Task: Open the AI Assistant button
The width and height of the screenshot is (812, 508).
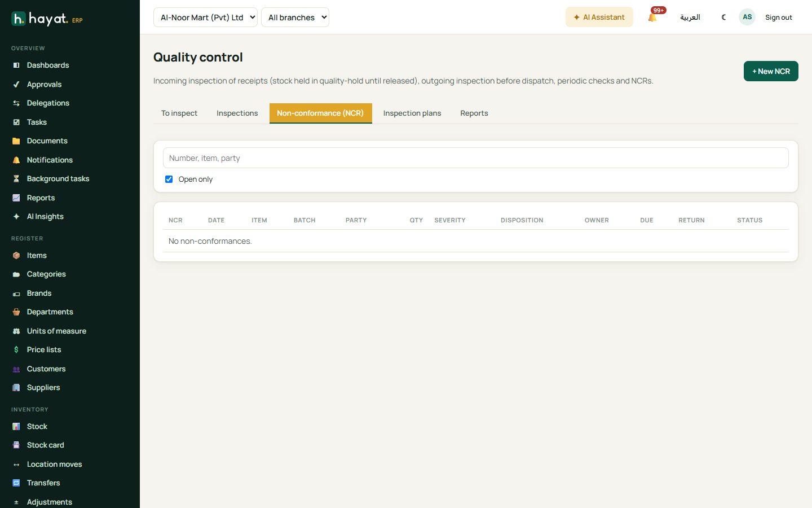Action: [599, 17]
